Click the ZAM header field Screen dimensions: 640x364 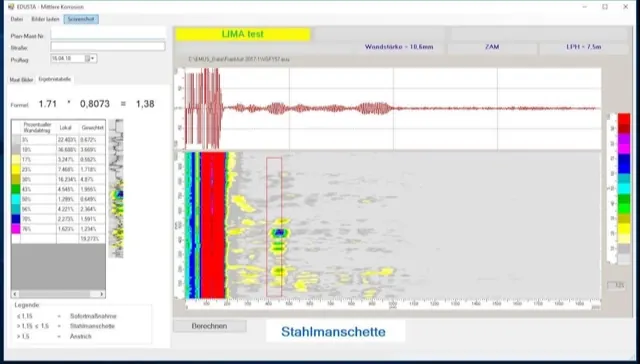coord(492,47)
